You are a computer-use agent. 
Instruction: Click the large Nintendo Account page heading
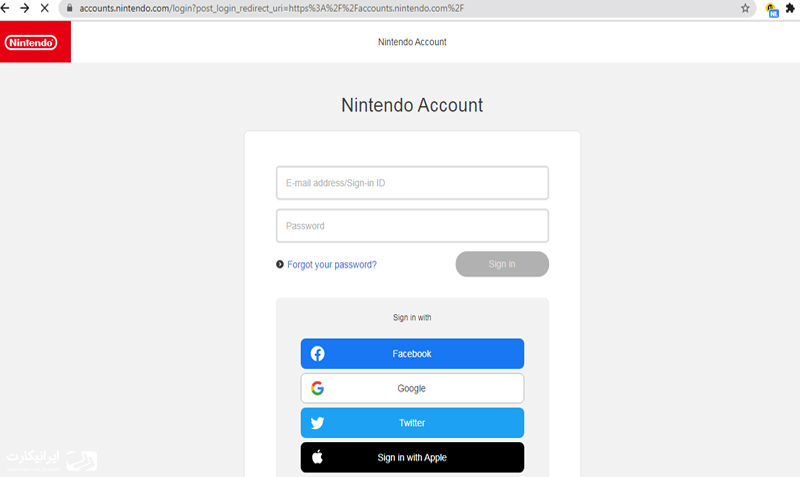(412, 105)
